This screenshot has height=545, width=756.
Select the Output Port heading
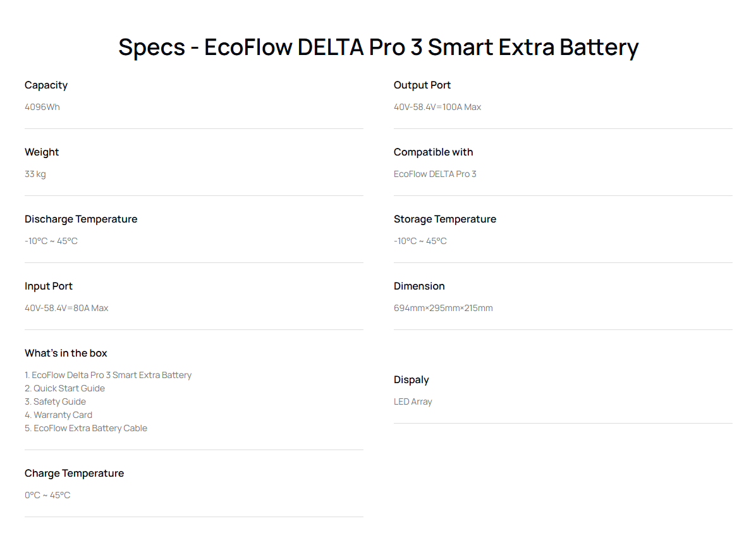(x=422, y=85)
